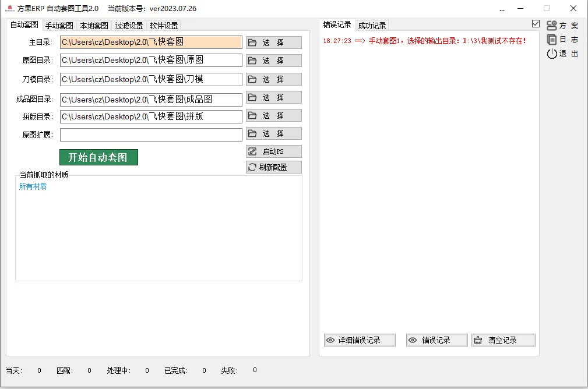Click the 所有材质 link text
The height and width of the screenshot is (389, 588).
pos(33,187)
